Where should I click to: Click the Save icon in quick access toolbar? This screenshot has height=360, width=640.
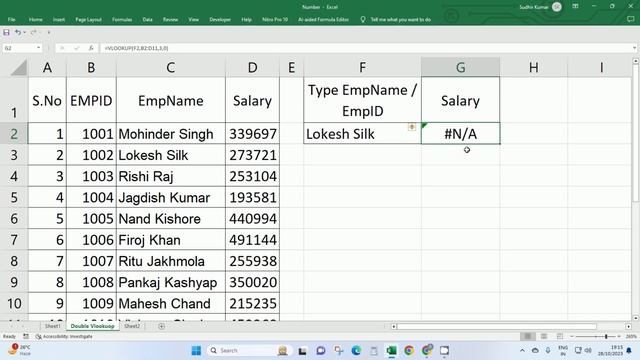7,32
